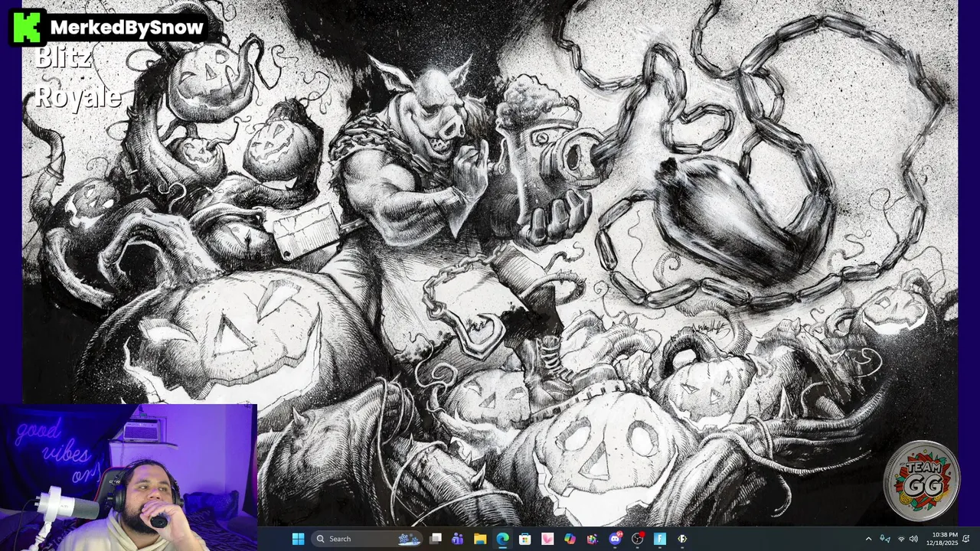Click the webcam overlay of the streamer
Image resolution: width=980 pixels, height=551 pixels.
pos(128,478)
